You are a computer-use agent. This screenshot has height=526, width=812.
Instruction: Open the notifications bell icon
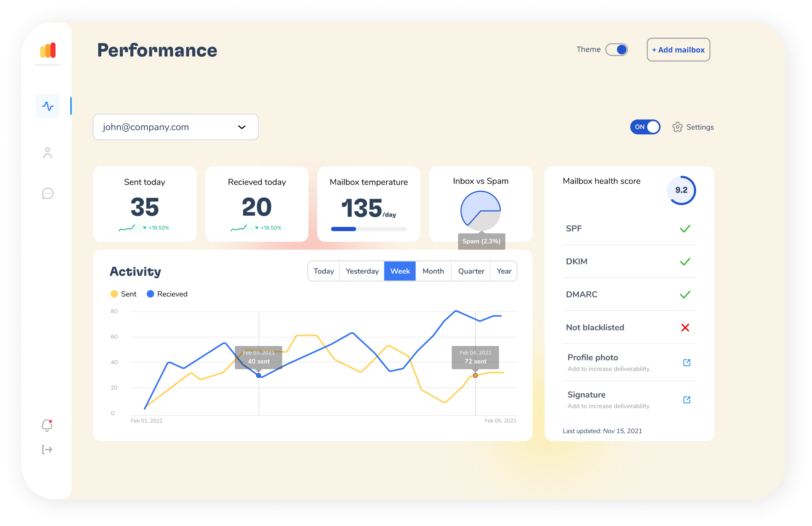(47, 425)
